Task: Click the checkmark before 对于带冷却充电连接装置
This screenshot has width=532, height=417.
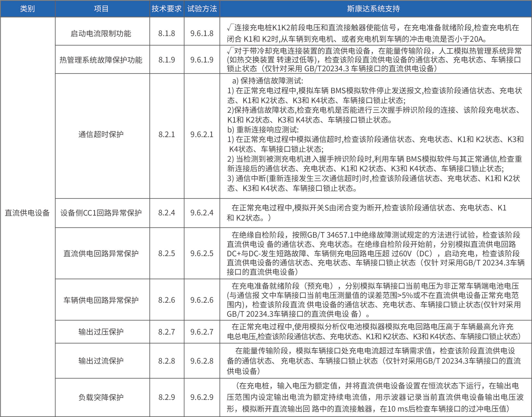Action: (x=230, y=50)
